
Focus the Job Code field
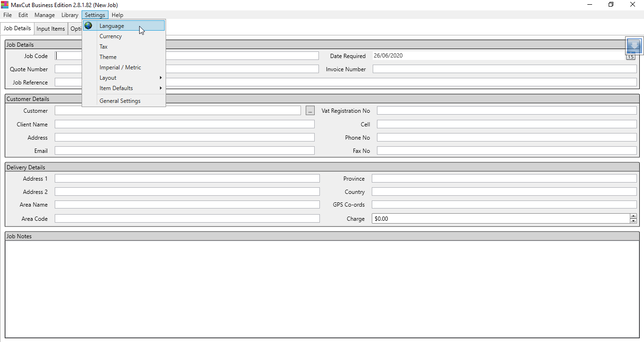(x=187, y=56)
